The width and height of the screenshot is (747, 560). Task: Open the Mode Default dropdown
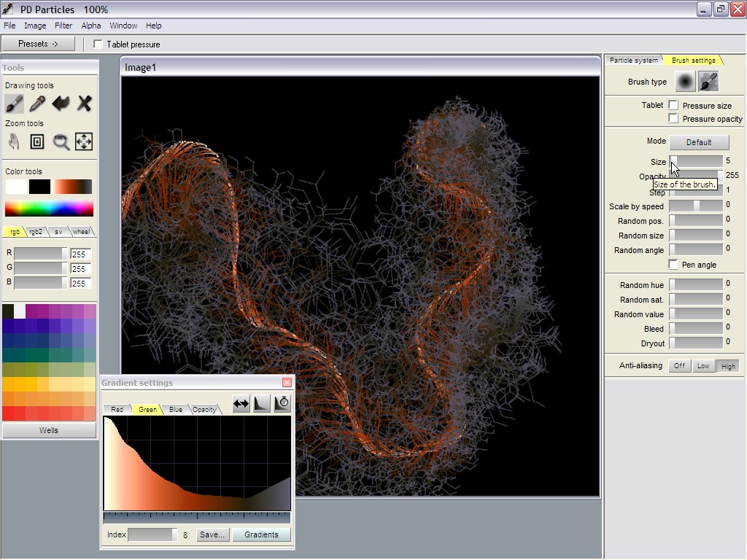point(698,142)
